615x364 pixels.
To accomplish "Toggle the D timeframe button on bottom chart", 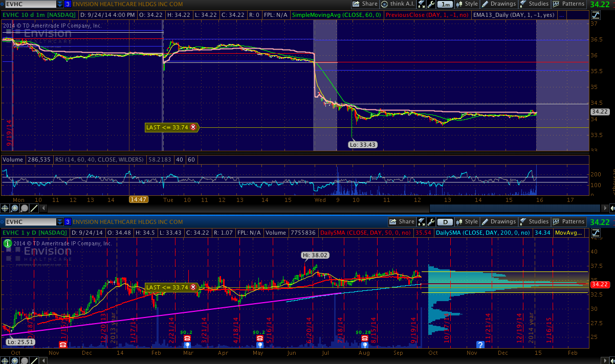I will click(x=446, y=222).
